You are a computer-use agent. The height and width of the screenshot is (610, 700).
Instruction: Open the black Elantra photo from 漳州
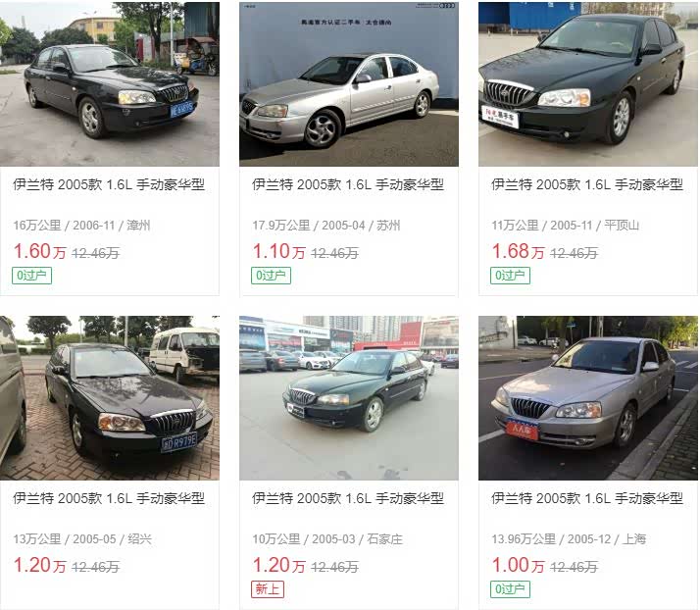click(110, 84)
